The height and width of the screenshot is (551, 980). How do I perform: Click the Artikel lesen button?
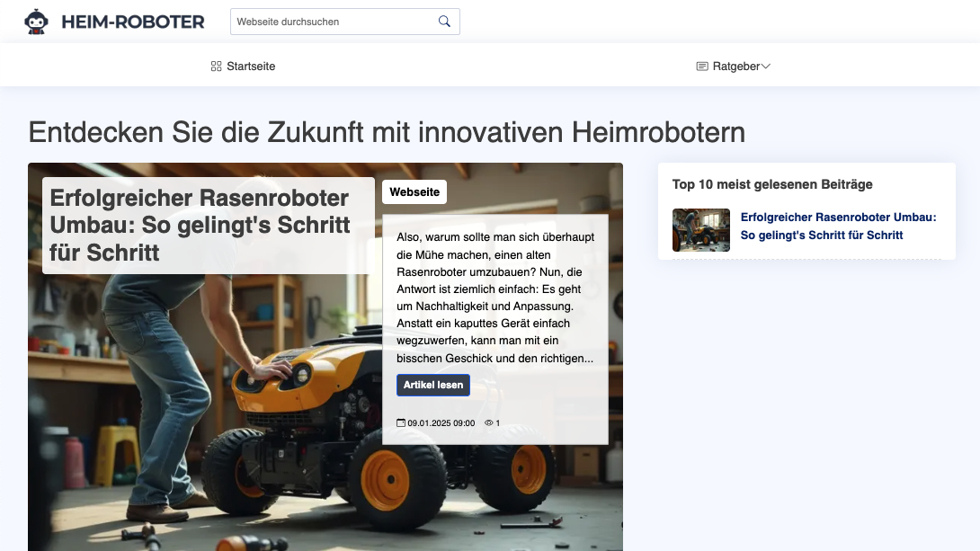433,385
